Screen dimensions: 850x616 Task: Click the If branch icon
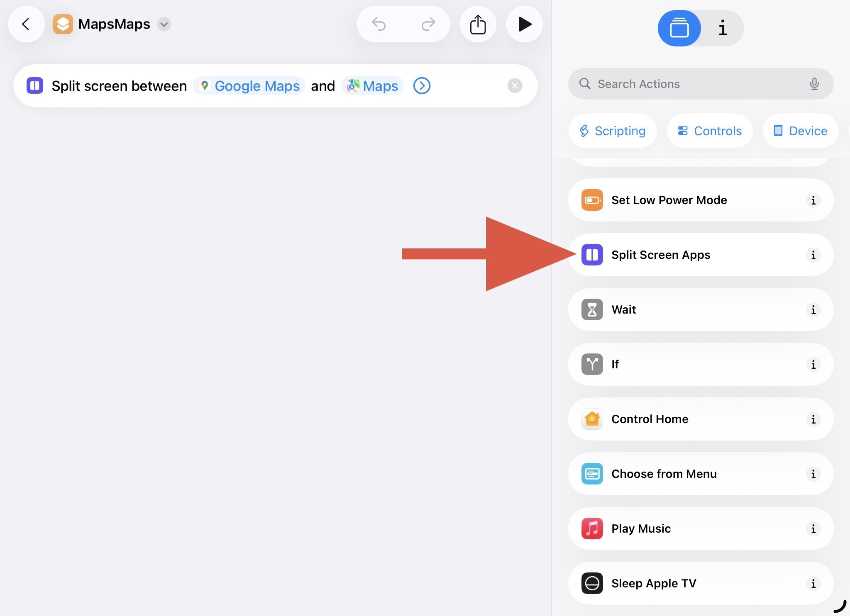pyautogui.click(x=592, y=364)
